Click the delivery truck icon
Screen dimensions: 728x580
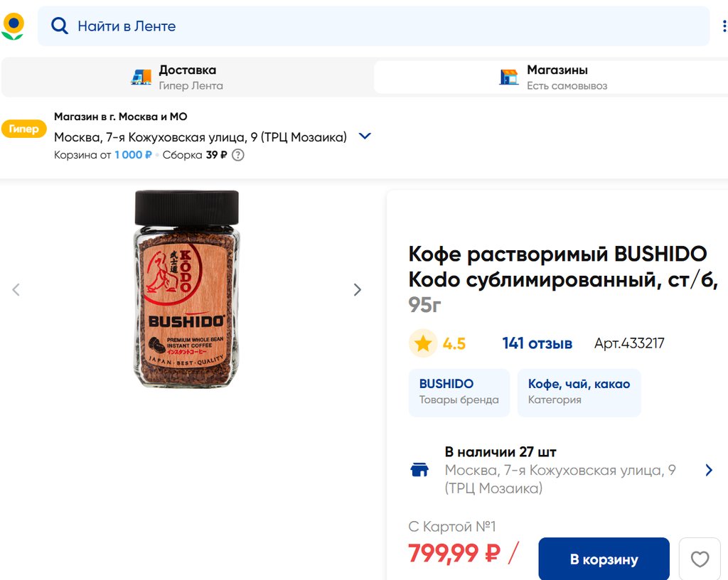(x=141, y=77)
